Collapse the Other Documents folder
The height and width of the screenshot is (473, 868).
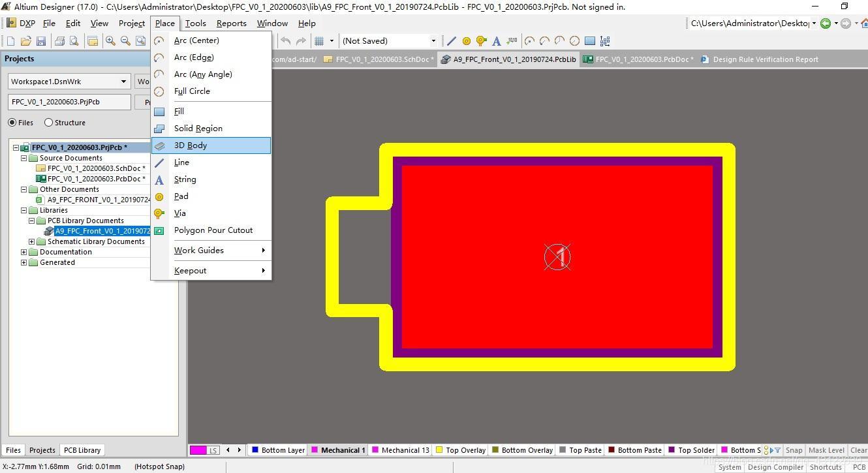24,189
